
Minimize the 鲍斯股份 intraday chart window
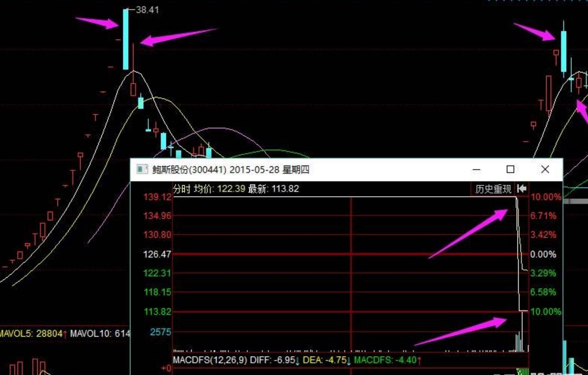[476, 169]
